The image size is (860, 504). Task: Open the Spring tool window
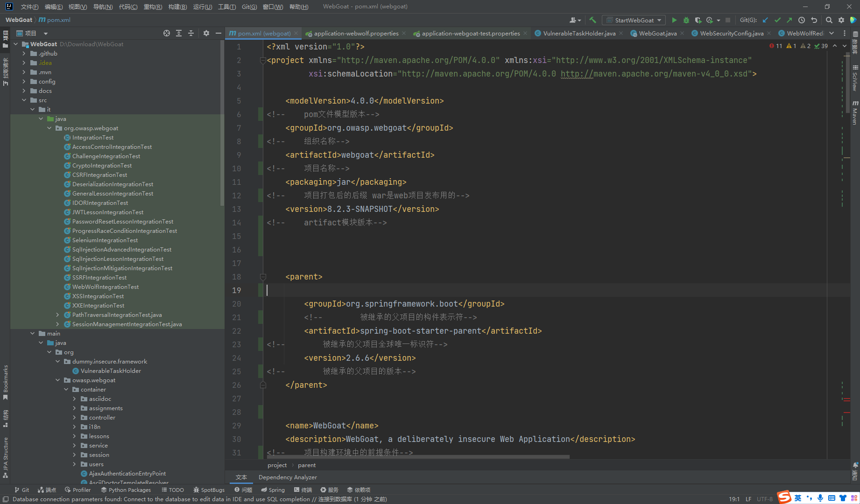click(273, 490)
